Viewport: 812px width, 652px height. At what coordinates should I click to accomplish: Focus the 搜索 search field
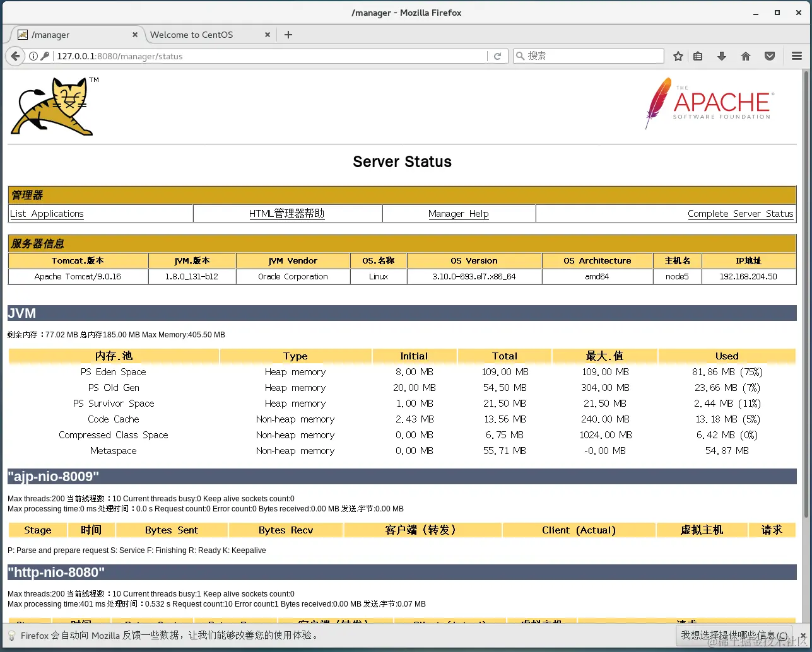click(589, 56)
